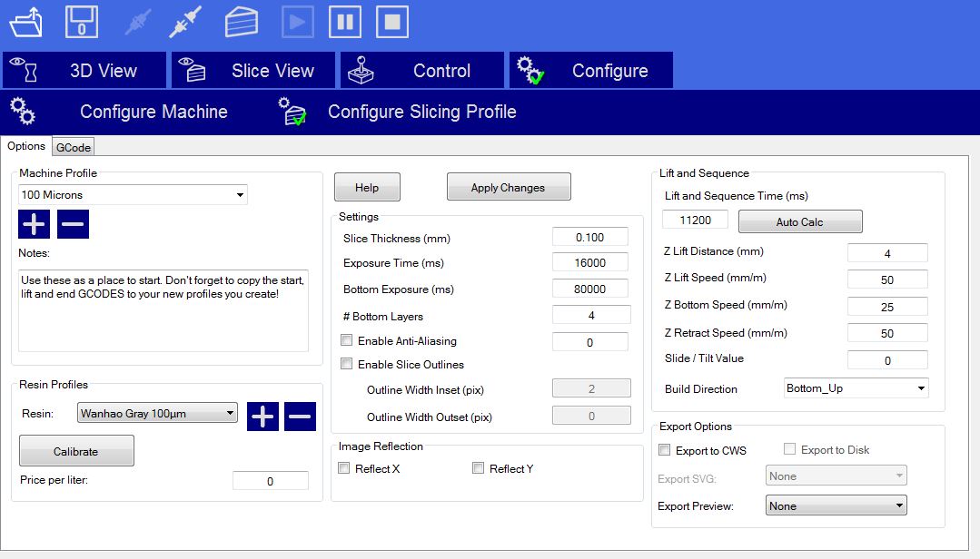Add new machine profile with plus icon
The height and width of the screenshot is (559, 980).
click(35, 223)
